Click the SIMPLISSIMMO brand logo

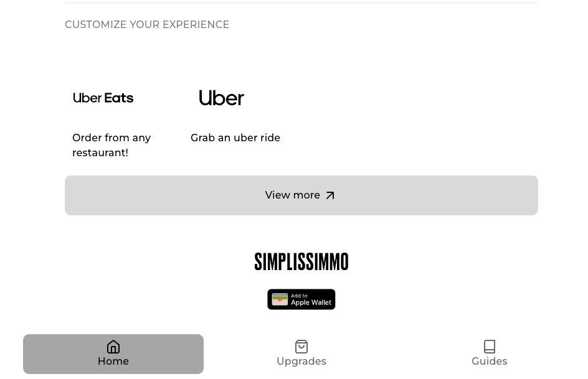(x=301, y=261)
